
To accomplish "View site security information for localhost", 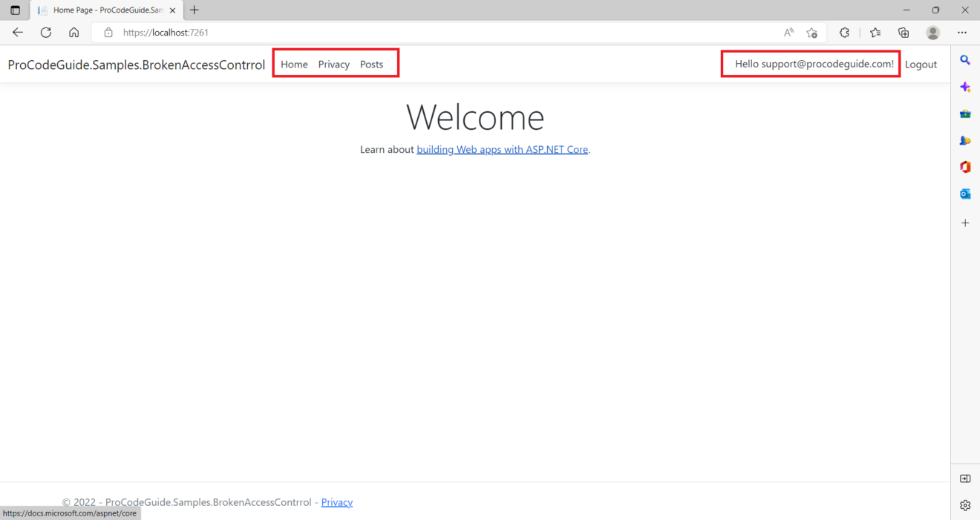I will tap(108, 33).
